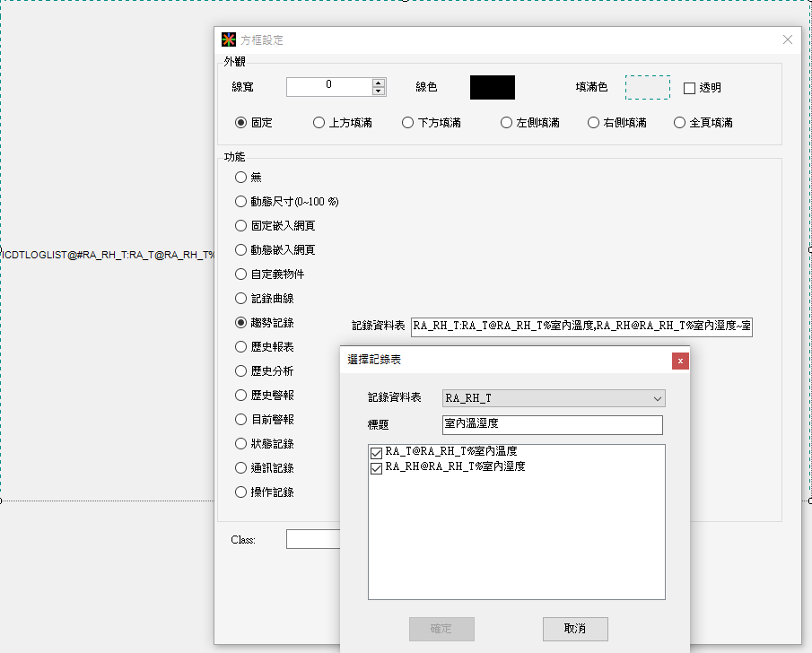The height and width of the screenshot is (653, 812).
Task: Choose the 全頁填滿 radio option
Action: click(x=680, y=123)
